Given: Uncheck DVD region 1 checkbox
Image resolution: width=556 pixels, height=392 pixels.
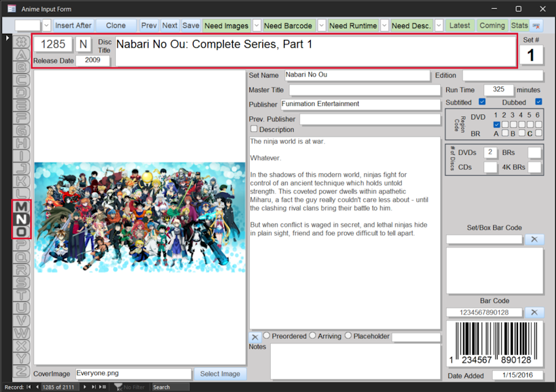Looking at the screenshot, I should [x=496, y=124].
